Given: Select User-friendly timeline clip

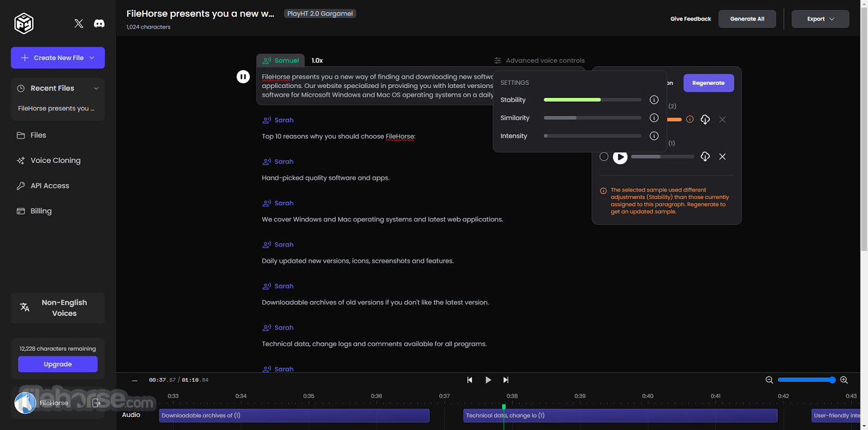Looking at the screenshot, I should 837,416.
